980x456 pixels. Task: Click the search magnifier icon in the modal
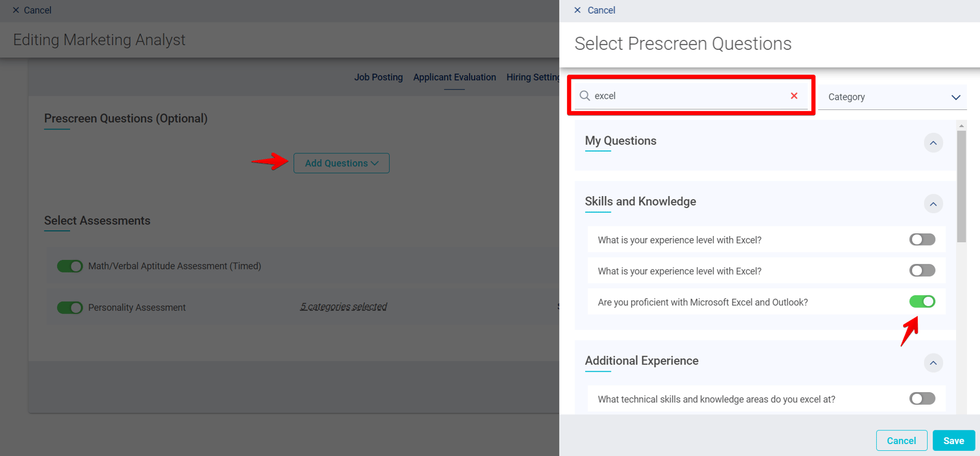(585, 95)
